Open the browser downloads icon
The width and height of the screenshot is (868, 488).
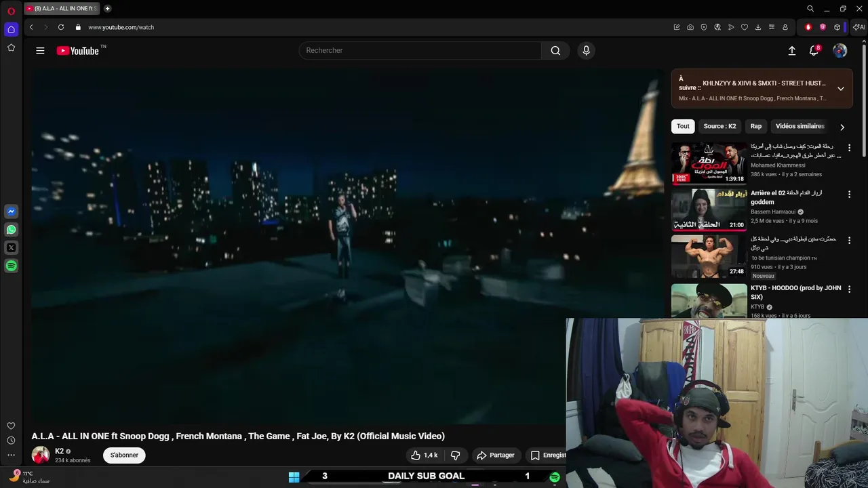point(758,27)
